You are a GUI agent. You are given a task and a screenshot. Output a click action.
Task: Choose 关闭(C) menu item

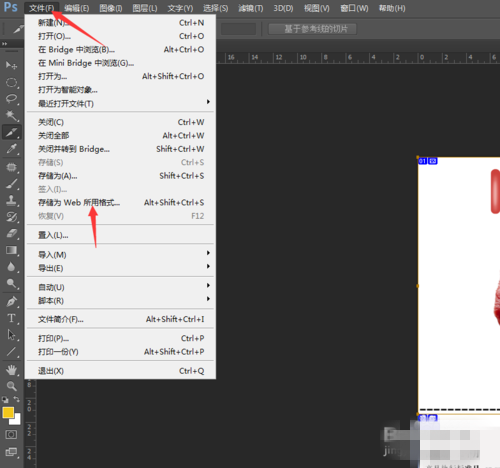[x=120, y=122]
